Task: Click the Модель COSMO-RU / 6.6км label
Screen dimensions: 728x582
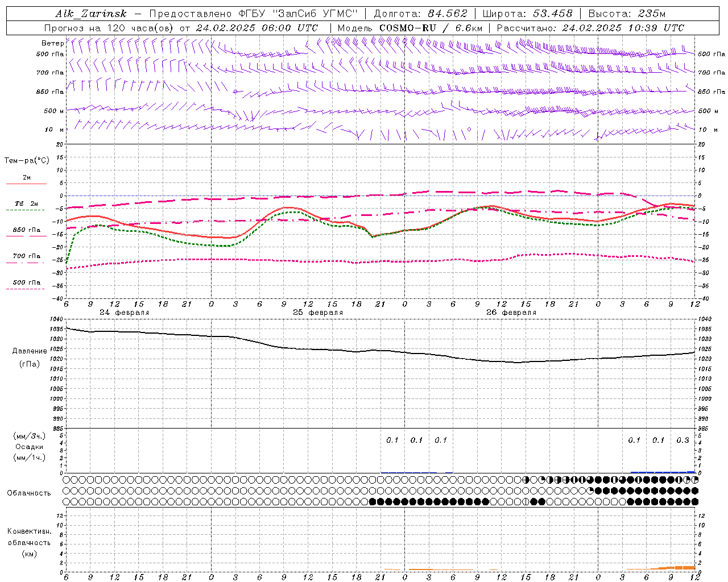Action: point(409,28)
